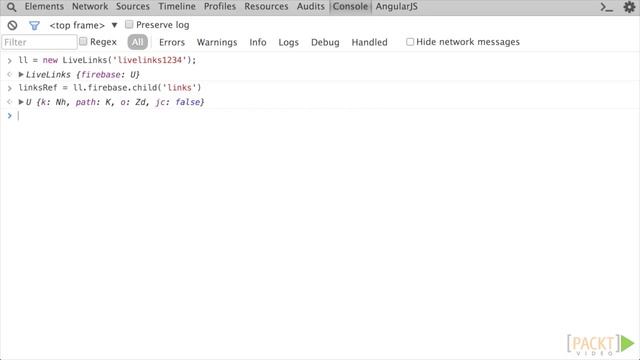The width and height of the screenshot is (640, 360).
Task: Open DevTools settings gear
Action: click(x=629, y=7)
